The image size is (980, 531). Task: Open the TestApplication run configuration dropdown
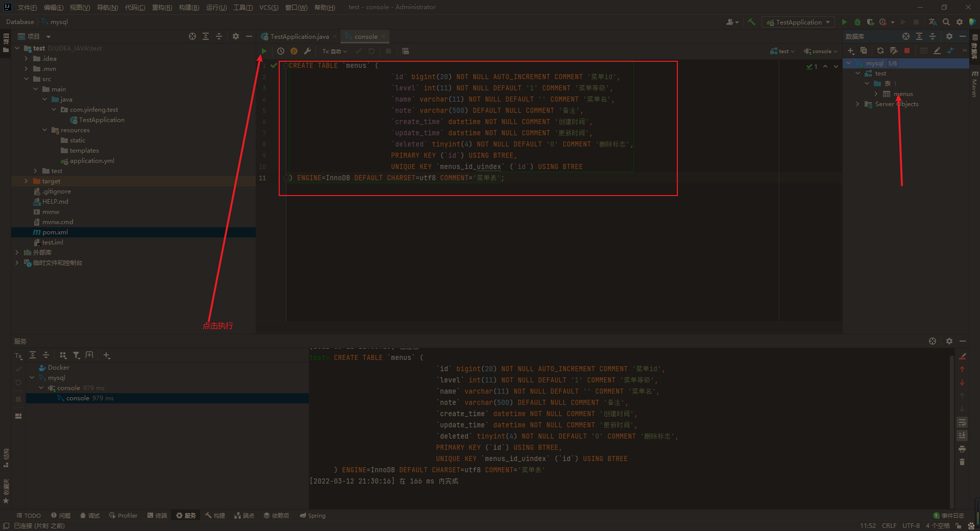pyautogui.click(x=799, y=22)
